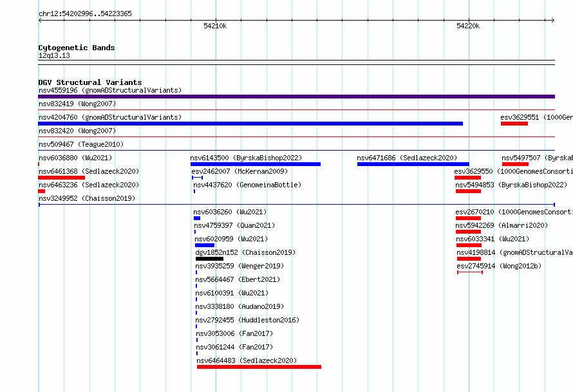Screen dimensions: 573x392
Task: Click the nsv4437620 (GenomeinaBottle) label
Action: pyautogui.click(x=247, y=185)
